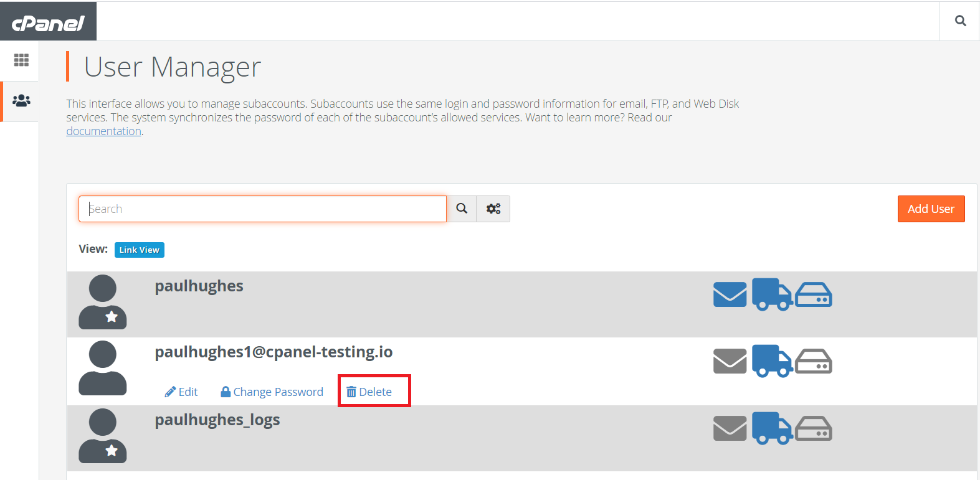The height and width of the screenshot is (480, 980).
Task: Select the User Manager sidebar icon
Action: tap(21, 100)
